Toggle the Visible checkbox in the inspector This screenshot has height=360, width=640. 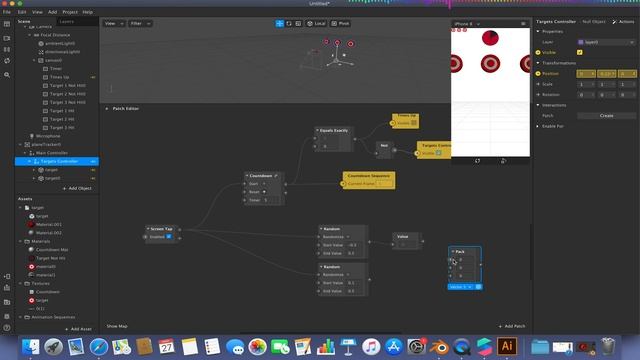pos(580,53)
